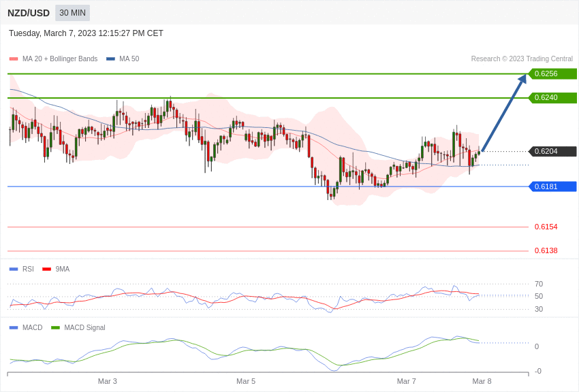This screenshot has height=392, width=579.
Task: Click the MACD Signal legend swatch
Action: [x=55, y=327]
